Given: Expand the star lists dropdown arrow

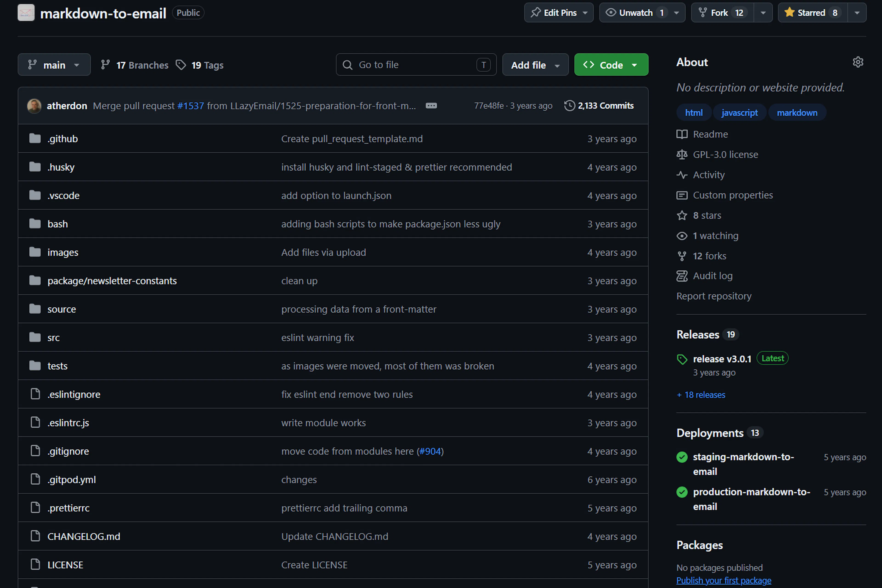Looking at the screenshot, I should coord(857,13).
